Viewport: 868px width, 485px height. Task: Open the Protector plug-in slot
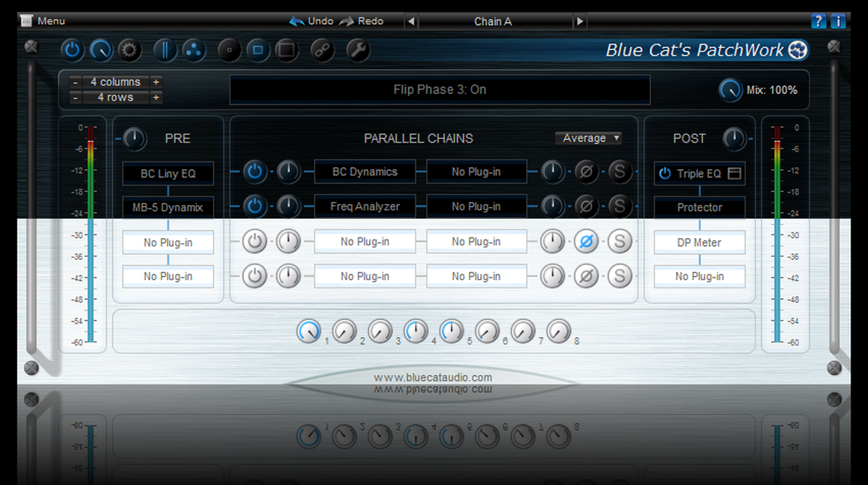[699, 208]
